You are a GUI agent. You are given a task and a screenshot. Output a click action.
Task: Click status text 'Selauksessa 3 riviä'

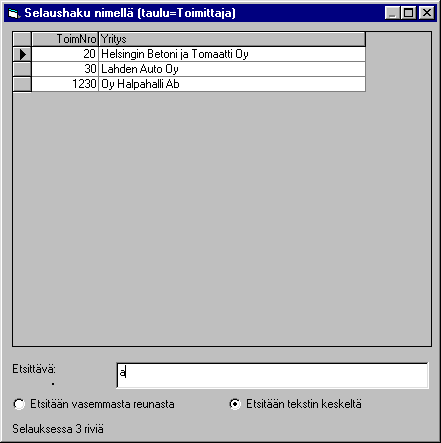(58, 429)
